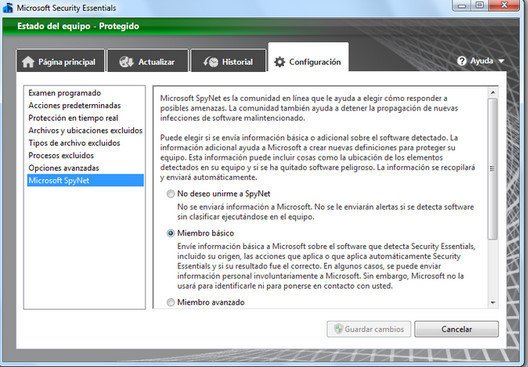Open the Ayuda menu

(481, 61)
